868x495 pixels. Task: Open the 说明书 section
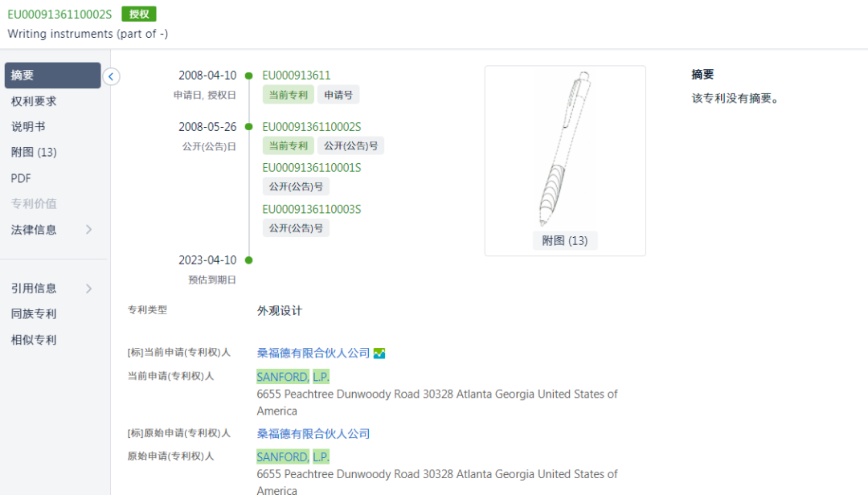[28, 127]
